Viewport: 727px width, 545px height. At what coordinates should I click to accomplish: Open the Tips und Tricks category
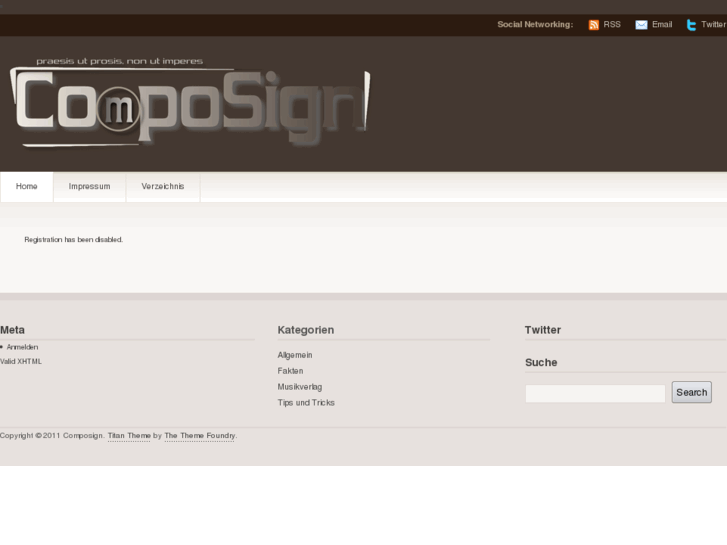click(306, 403)
